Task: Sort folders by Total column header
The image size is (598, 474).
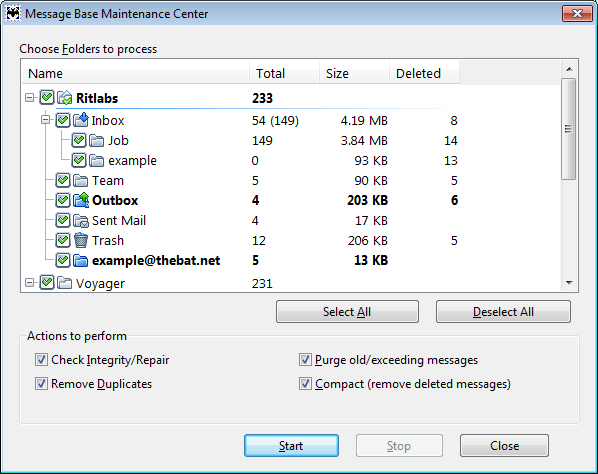Action: pyautogui.click(x=285, y=73)
